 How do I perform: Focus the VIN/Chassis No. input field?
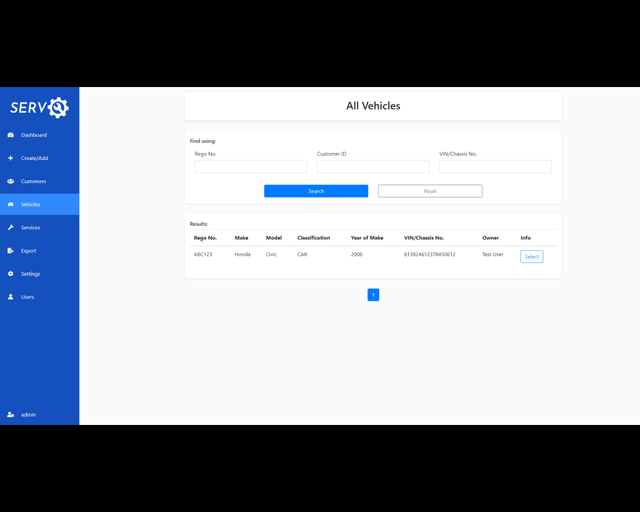(x=494, y=167)
